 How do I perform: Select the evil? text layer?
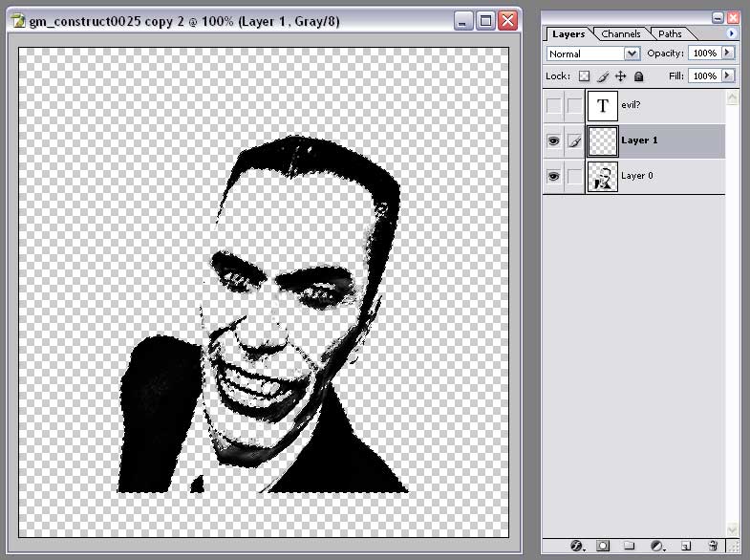click(x=669, y=105)
